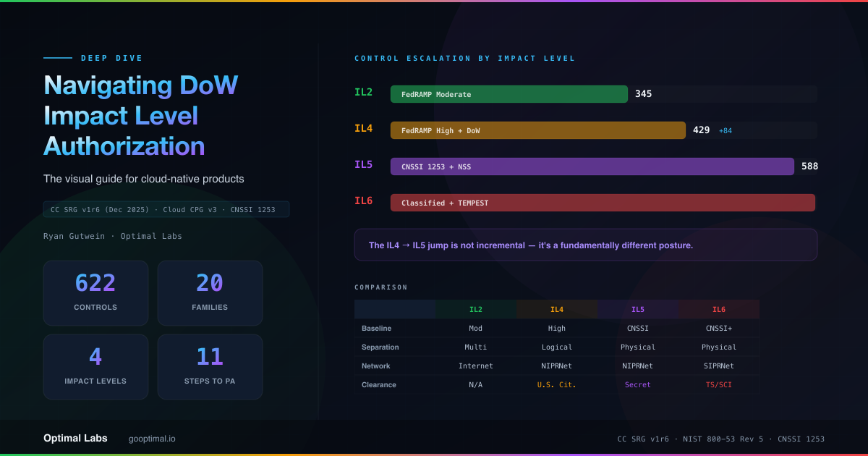Viewport: 868px width, 456px height.
Task: Click the 'U.S. Cit.' clearance cell
Action: point(557,385)
